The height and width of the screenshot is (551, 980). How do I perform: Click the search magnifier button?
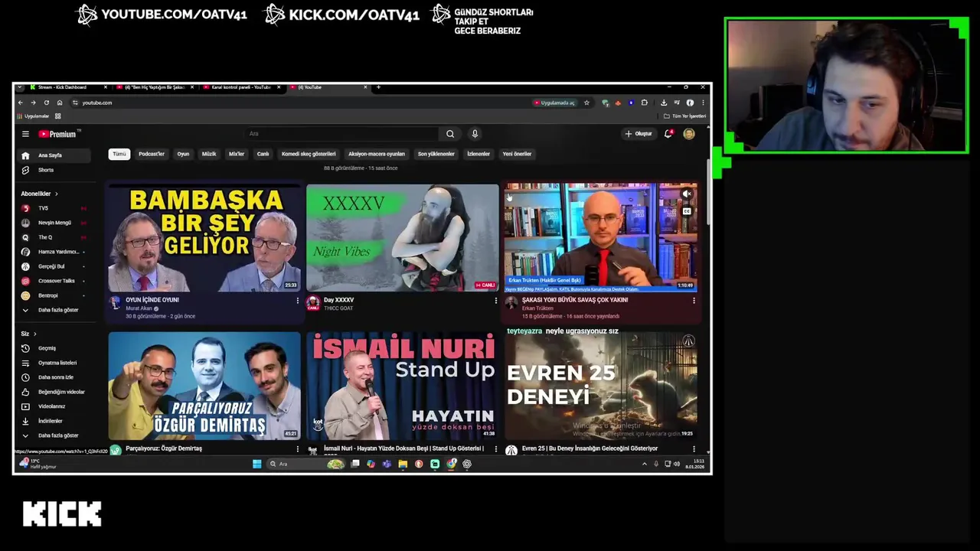pos(450,134)
